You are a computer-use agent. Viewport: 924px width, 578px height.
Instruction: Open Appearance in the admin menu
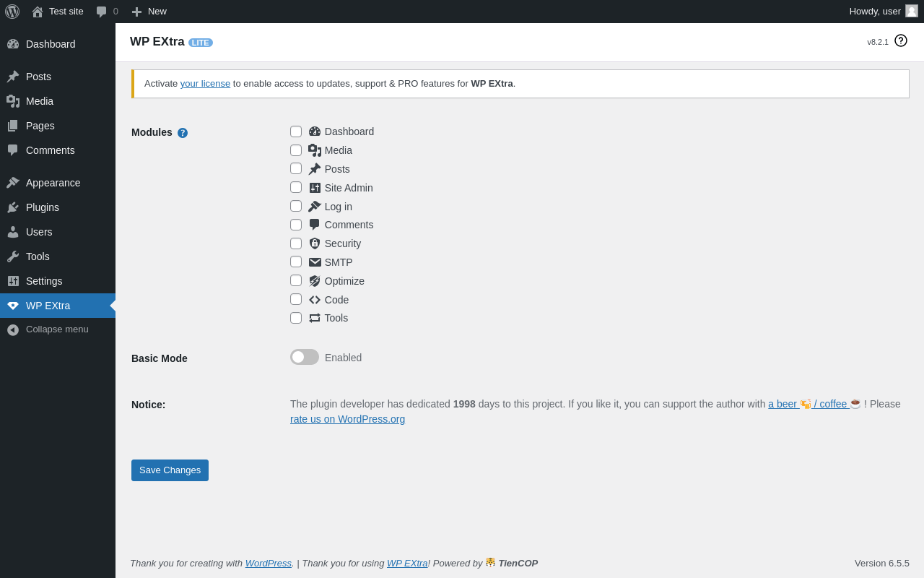point(58,183)
